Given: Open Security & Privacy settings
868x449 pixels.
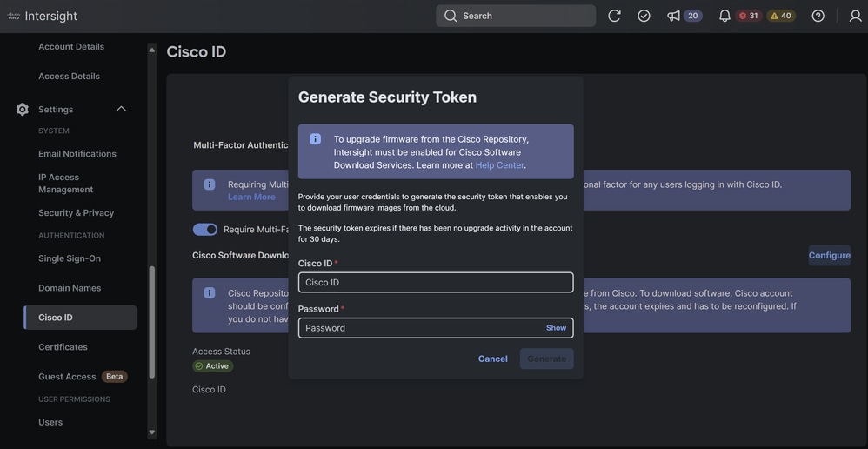Looking at the screenshot, I should (x=77, y=212).
